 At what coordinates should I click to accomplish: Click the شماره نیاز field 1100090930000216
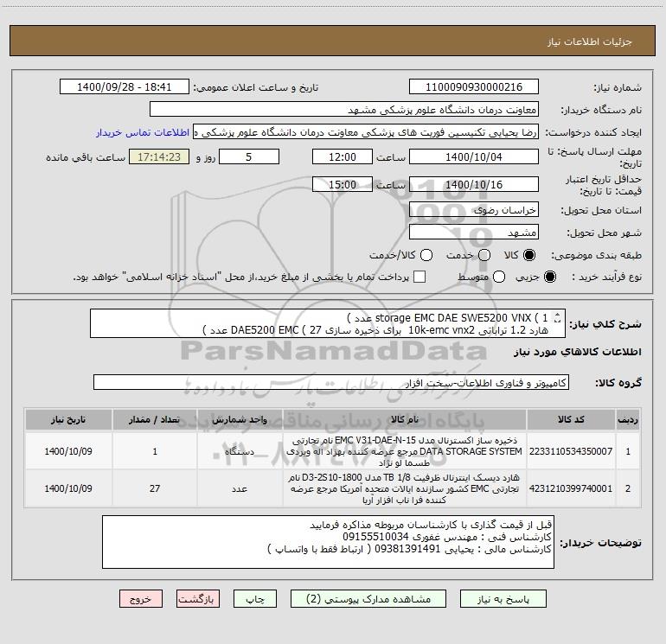pyautogui.click(x=474, y=86)
